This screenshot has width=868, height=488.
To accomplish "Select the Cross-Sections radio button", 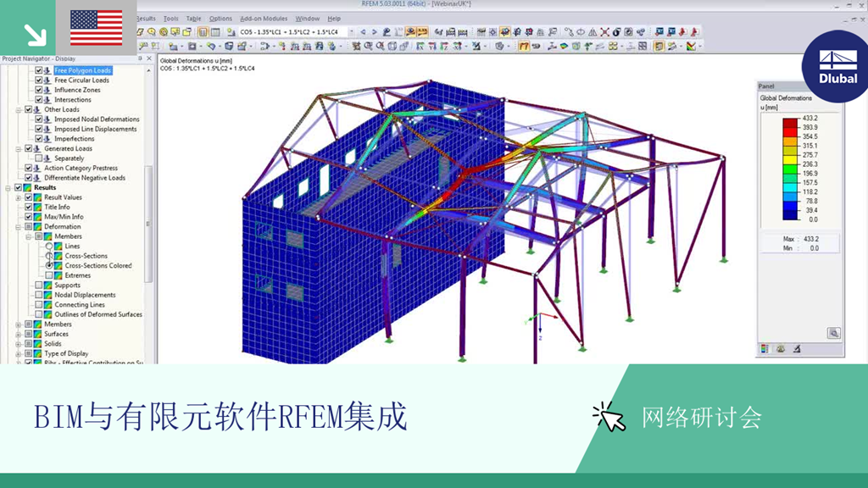I will (49, 256).
